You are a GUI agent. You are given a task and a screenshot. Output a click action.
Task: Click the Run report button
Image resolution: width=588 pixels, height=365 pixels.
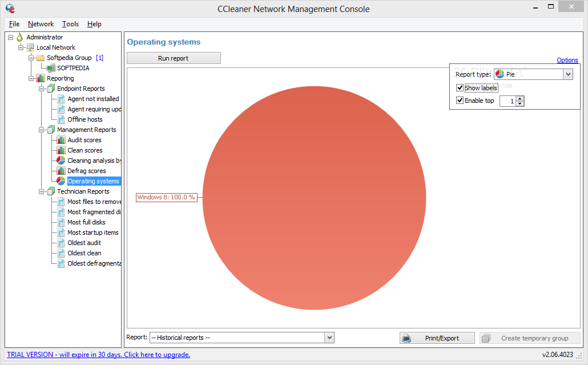174,58
